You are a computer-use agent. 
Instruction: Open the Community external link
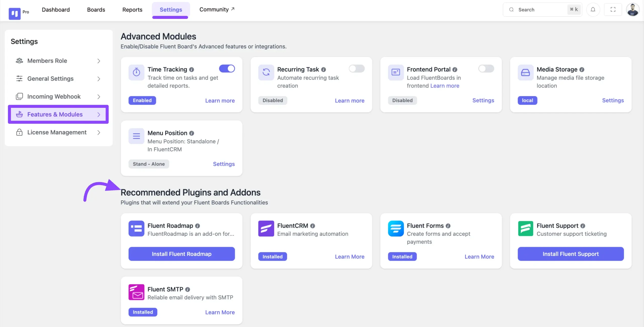coord(217,10)
